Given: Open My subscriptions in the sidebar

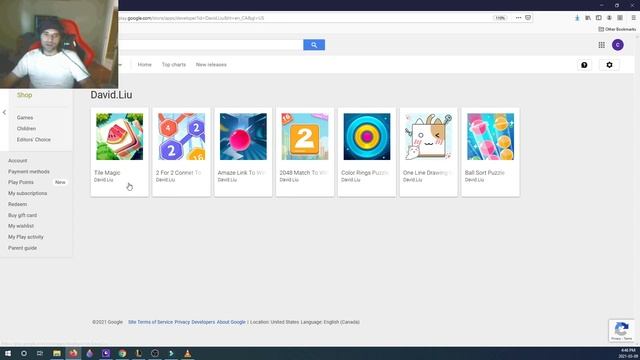Looking at the screenshot, I should [x=27, y=193].
